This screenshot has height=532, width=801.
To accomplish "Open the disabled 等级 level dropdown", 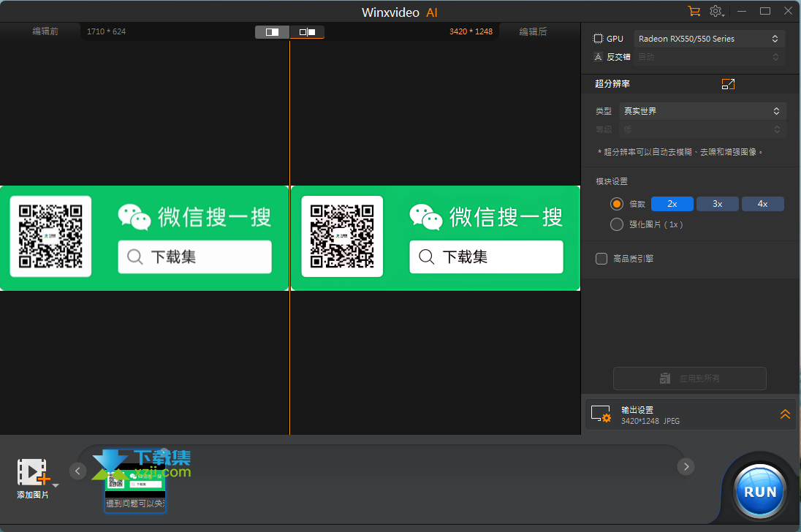I will (702, 129).
